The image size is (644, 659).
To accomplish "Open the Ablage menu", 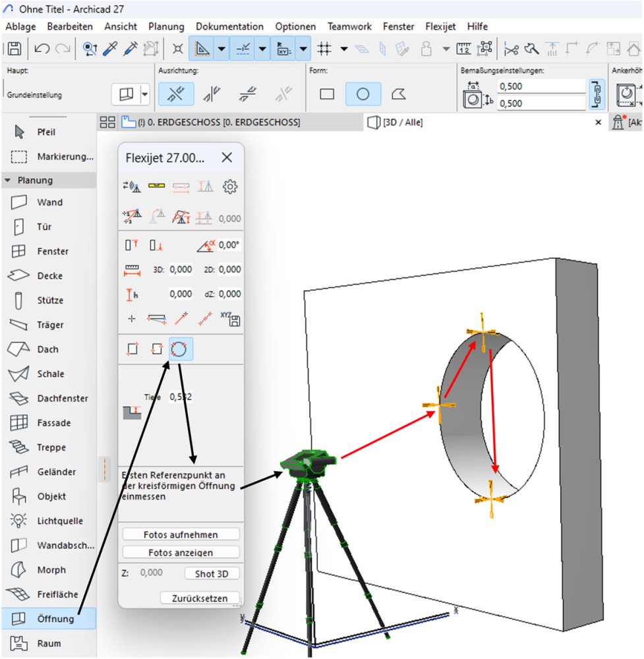I will click(20, 26).
